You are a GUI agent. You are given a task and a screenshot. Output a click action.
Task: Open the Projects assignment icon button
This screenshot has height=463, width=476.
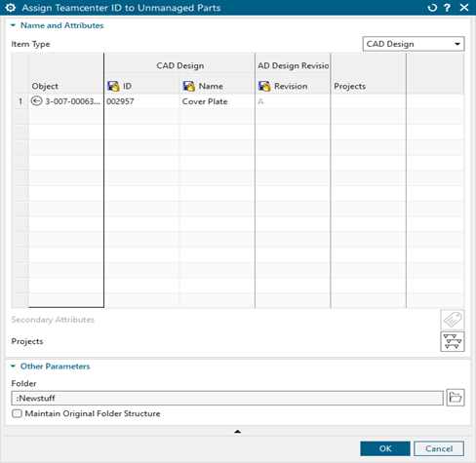point(453,341)
